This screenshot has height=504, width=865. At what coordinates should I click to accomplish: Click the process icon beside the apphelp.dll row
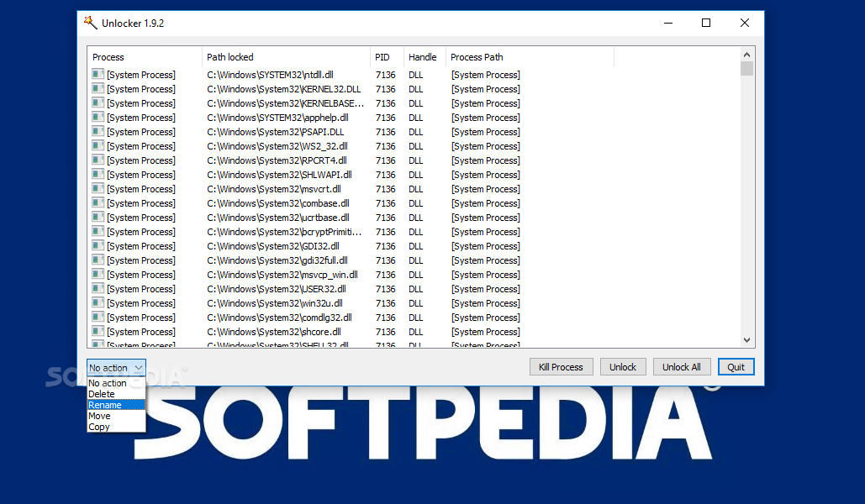pyautogui.click(x=98, y=118)
